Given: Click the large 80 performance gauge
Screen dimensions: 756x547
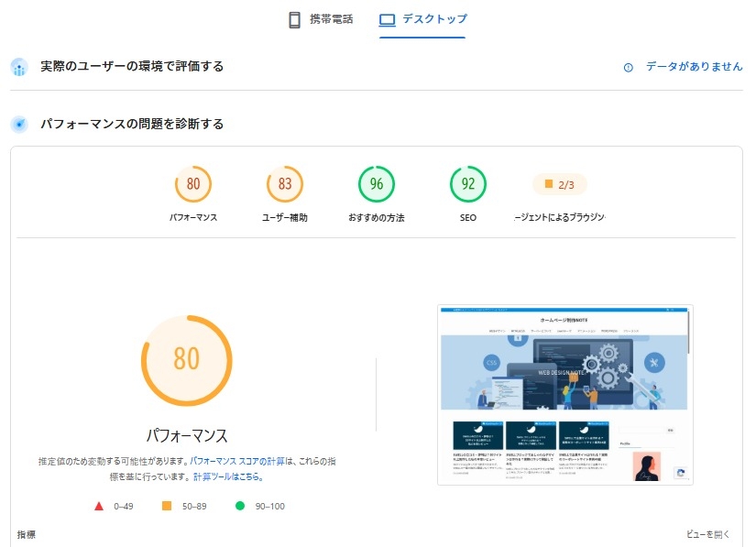Looking at the screenshot, I should [187, 360].
